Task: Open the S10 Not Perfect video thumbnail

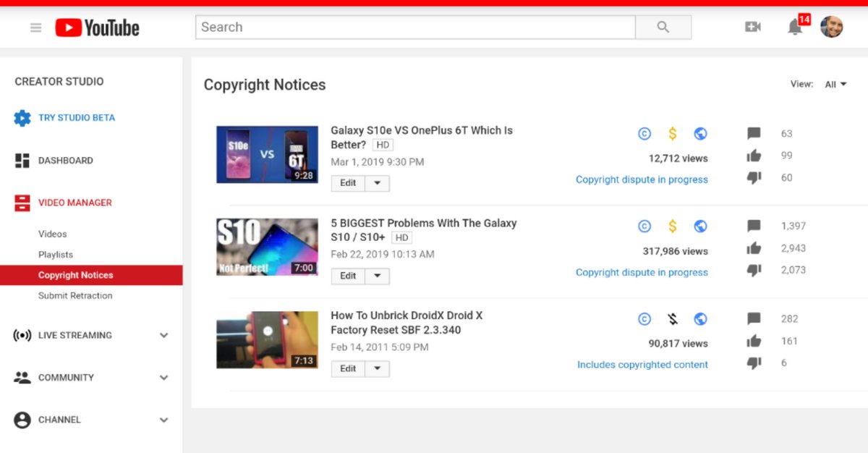Action: (x=267, y=247)
